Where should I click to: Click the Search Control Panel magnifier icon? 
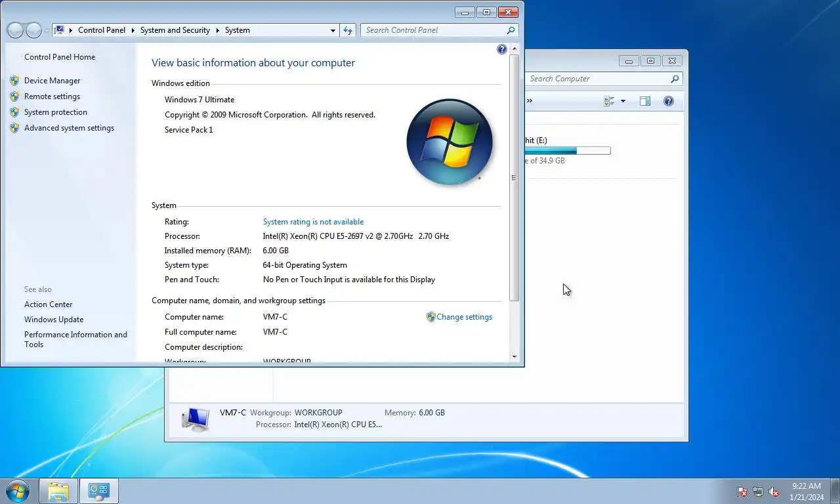tap(511, 30)
